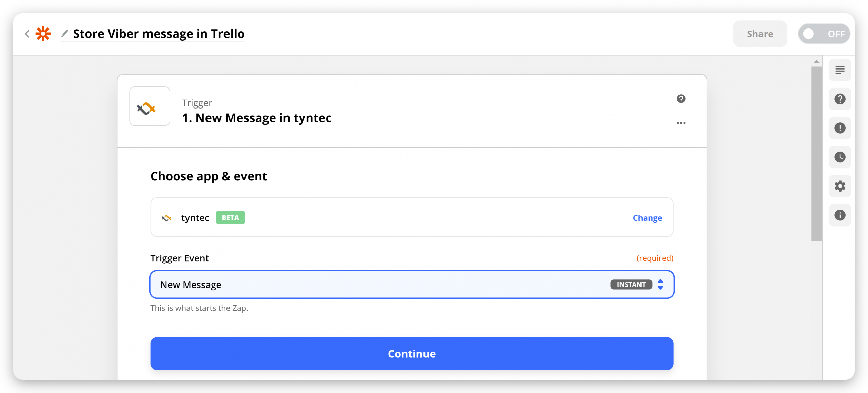Go back using the left chevron arrow
Viewport: 868px width, 393px height.
click(x=27, y=34)
